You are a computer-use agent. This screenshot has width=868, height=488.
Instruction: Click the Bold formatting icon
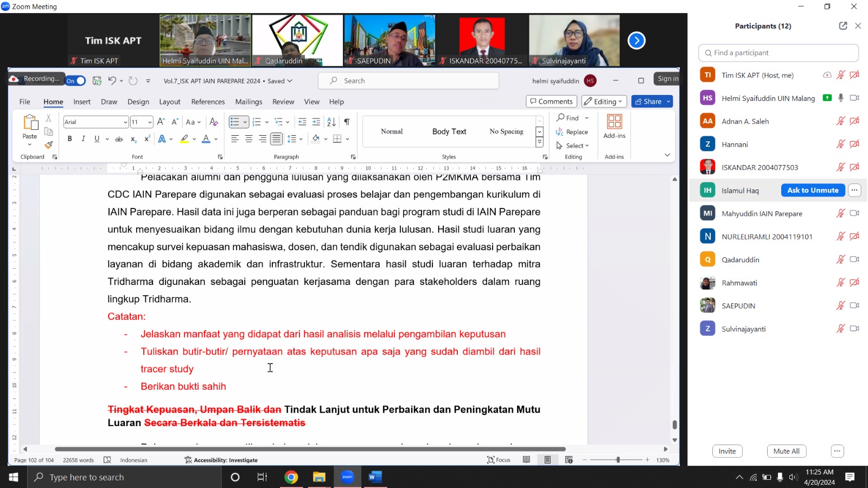pos(69,139)
